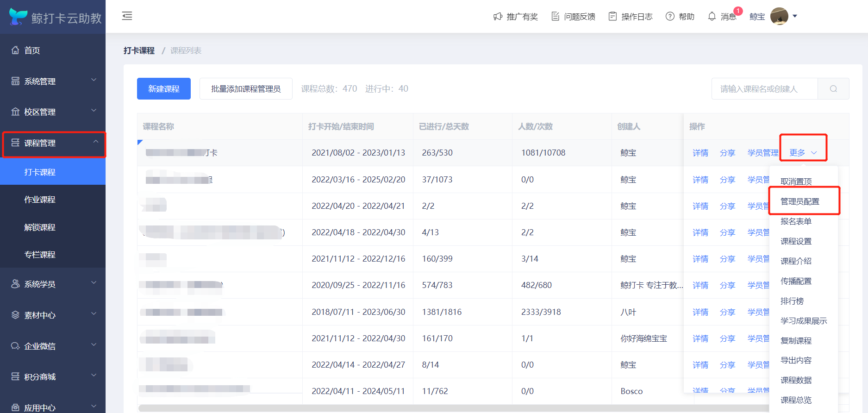Click 批量添加课程管理员 button
The height and width of the screenshot is (413, 868).
point(246,89)
